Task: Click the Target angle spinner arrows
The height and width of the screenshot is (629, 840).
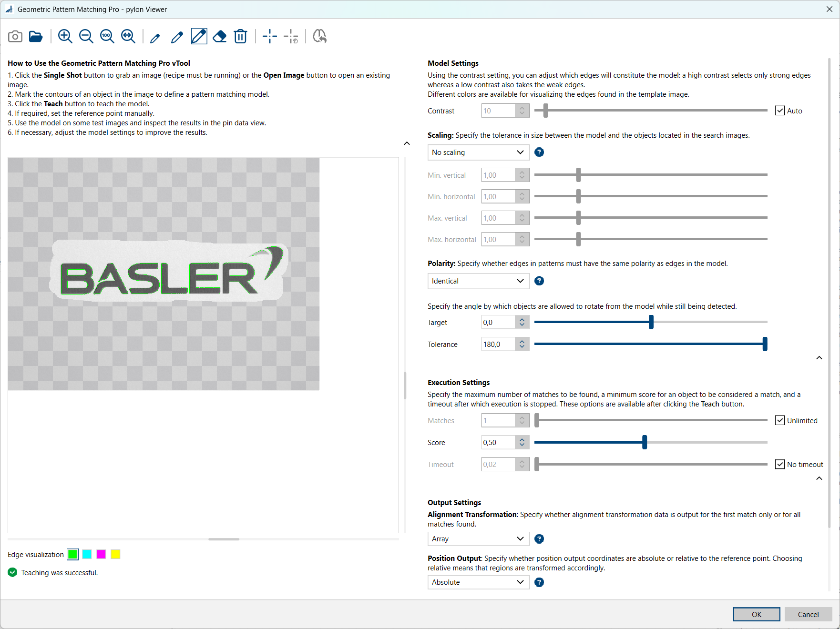Action: tap(522, 323)
